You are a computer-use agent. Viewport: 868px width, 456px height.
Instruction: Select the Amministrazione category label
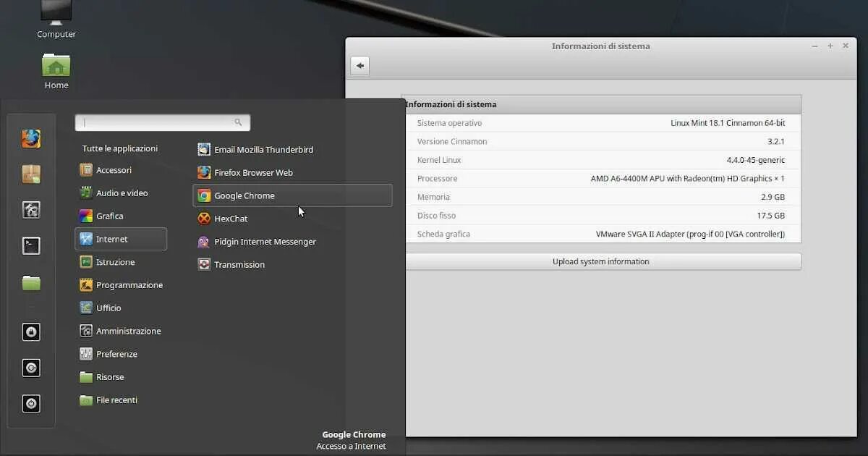pos(129,331)
